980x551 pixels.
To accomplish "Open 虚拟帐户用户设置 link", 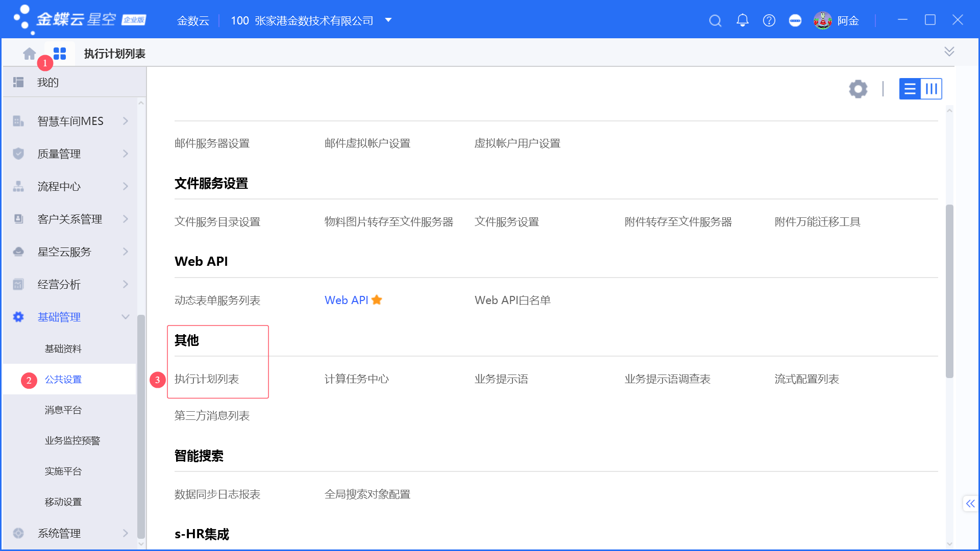I will [518, 143].
